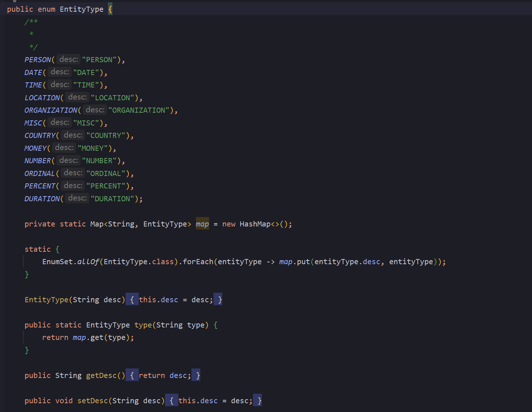The image size is (532, 412).
Task: Place cursor in the "PERSON" string literal
Action: (x=99, y=60)
